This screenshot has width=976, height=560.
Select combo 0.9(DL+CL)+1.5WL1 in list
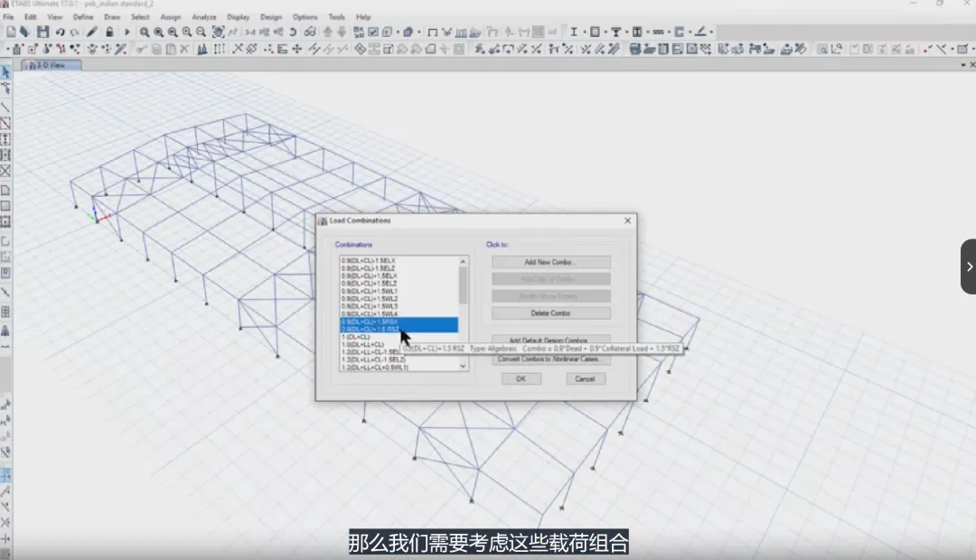399,291
